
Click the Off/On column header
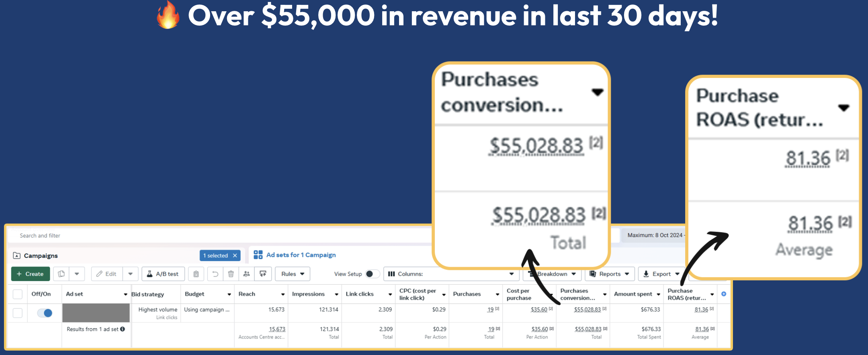(x=41, y=294)
